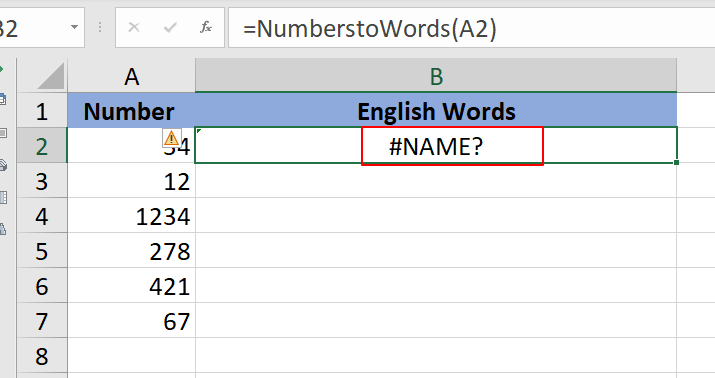Select cell containing 421
The width and height of the screenshot is (715, 378).
(131, 285)
